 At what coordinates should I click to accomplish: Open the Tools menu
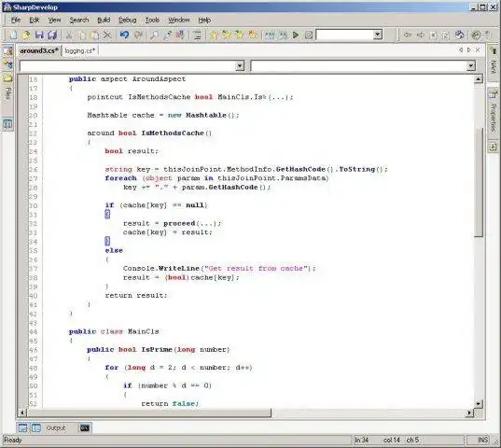coord(152,21)
